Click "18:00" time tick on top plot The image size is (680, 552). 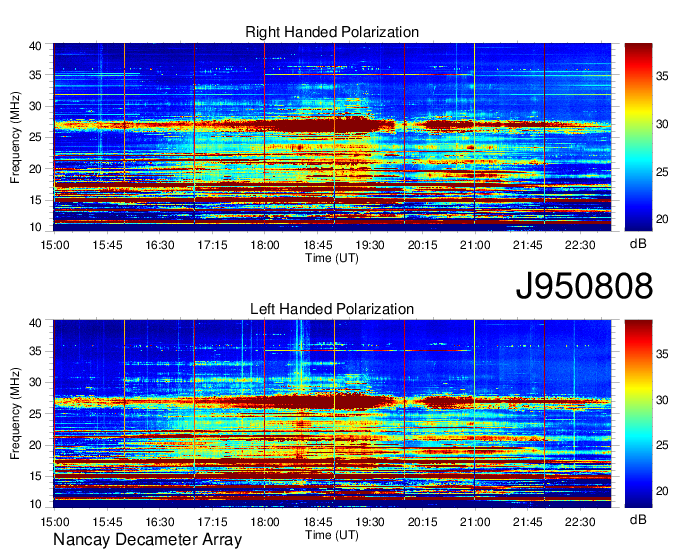[265, 245]
